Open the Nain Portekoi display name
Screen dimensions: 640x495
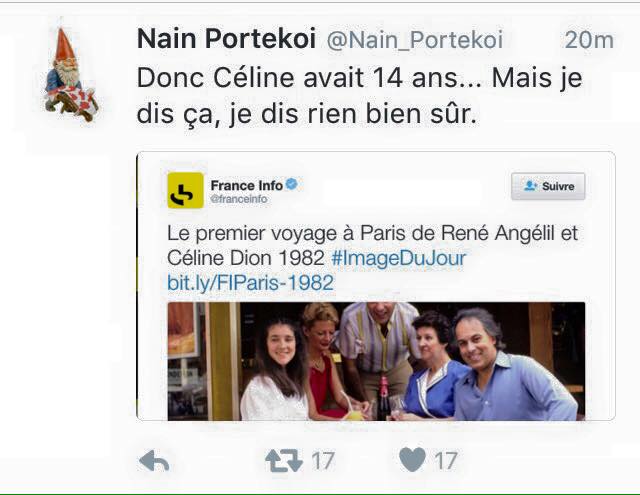point(226,39)
